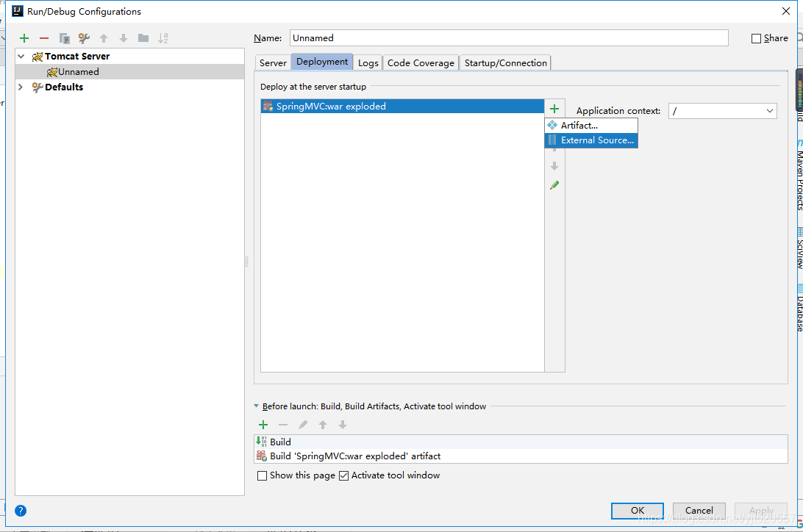Screen dimensions: 803x532
Task: Move configuration down arrow in left toolbar
Action: pos(124,38)
